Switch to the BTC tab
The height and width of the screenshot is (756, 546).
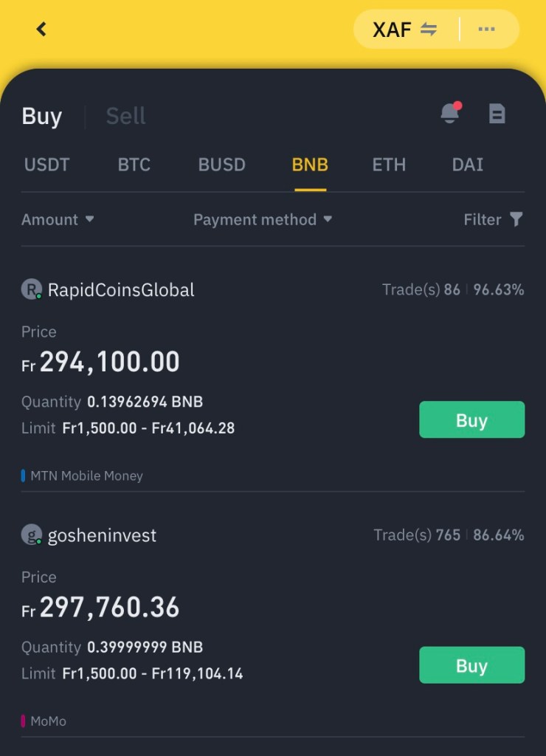(x=134, y=165)
